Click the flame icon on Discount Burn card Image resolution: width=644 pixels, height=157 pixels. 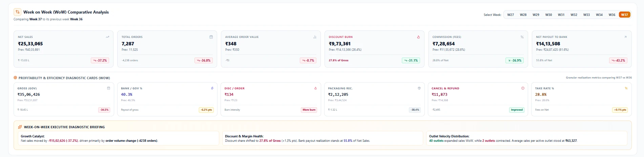point(418,37)
